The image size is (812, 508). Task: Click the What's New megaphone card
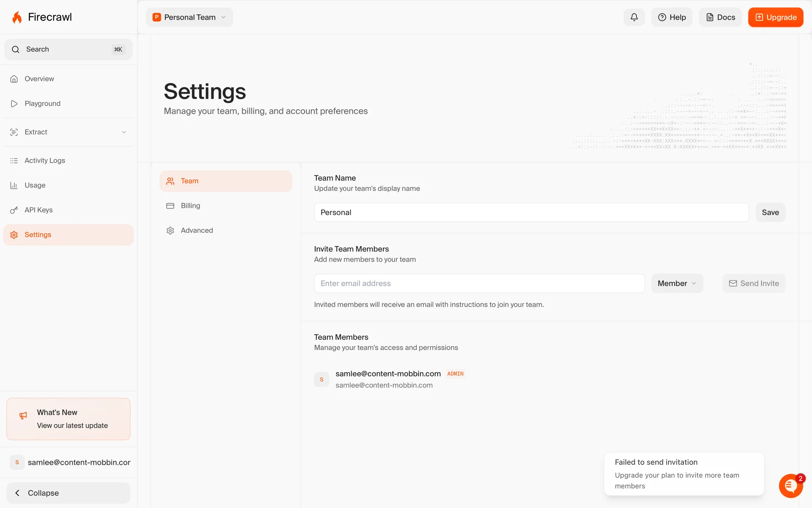click(68, 419)
